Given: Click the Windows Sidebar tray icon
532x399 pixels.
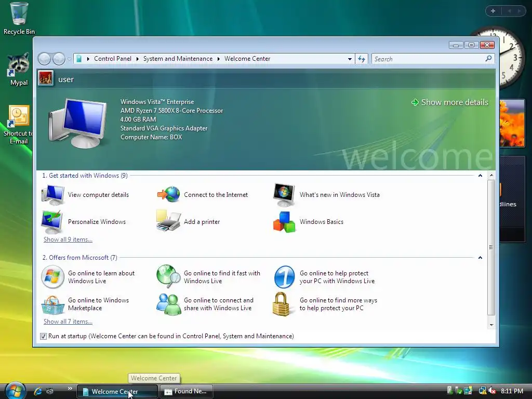Looking at the screenshot, I should tap(468, 391).
